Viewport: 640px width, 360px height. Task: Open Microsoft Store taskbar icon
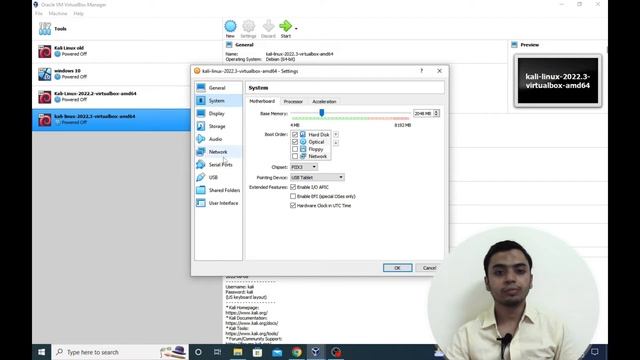tap(257, 352)
